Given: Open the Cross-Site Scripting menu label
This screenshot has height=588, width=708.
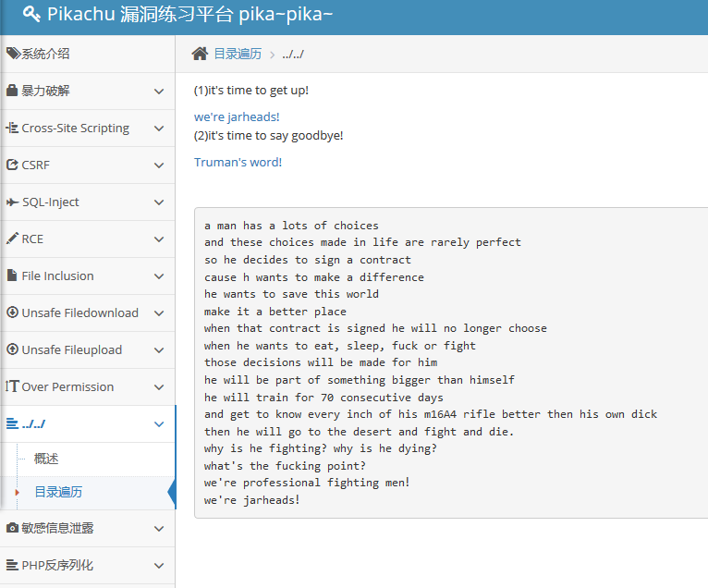Looking at the screenshot, I should (76, 129).
